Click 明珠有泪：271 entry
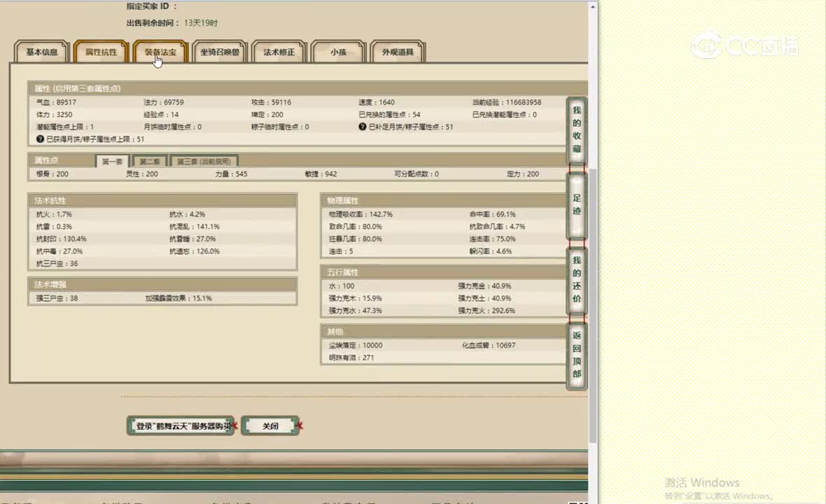Image resolution: width=826 pixels, height=504 pixels. [351, 358]
